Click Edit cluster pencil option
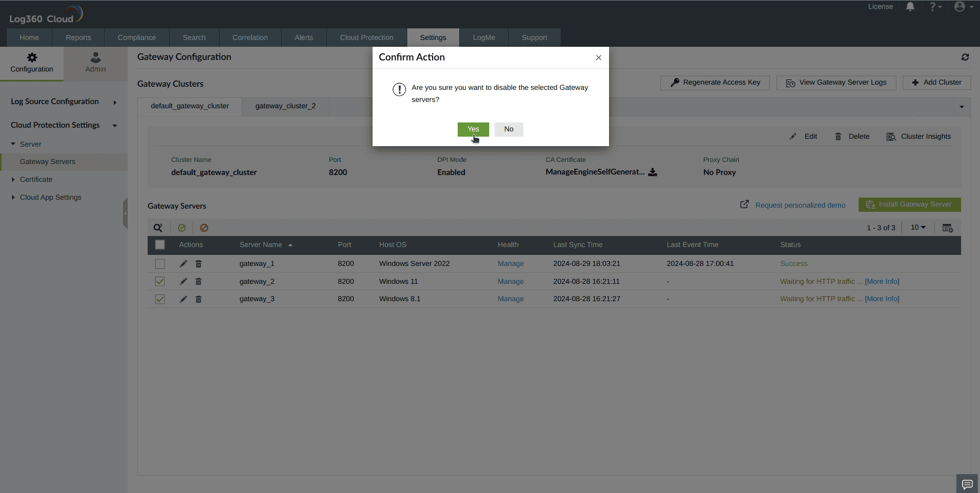980x493 pixels. (x=803, y=137)
